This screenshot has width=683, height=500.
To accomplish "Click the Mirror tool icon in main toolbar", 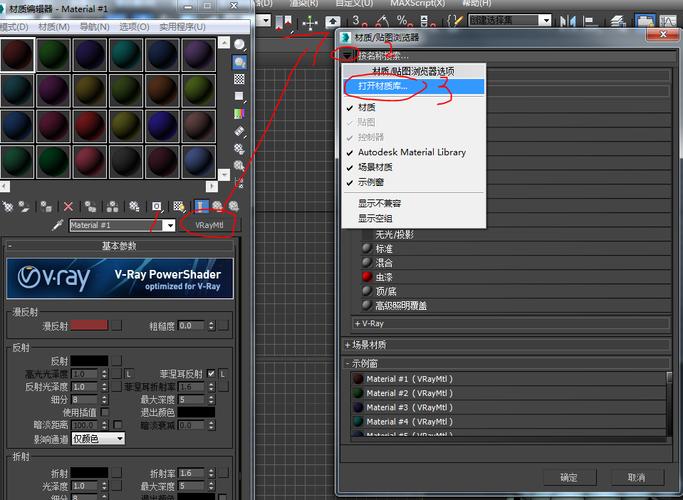I will [568, 21].
